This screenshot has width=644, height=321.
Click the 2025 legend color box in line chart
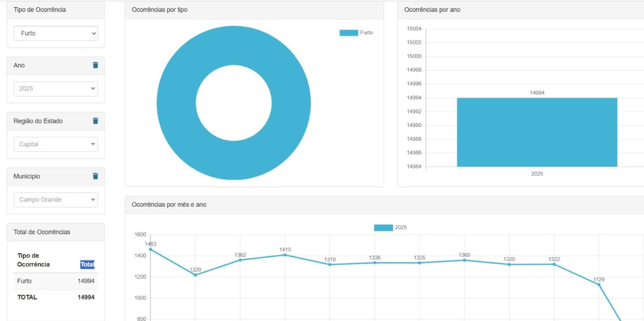point(383,228)
